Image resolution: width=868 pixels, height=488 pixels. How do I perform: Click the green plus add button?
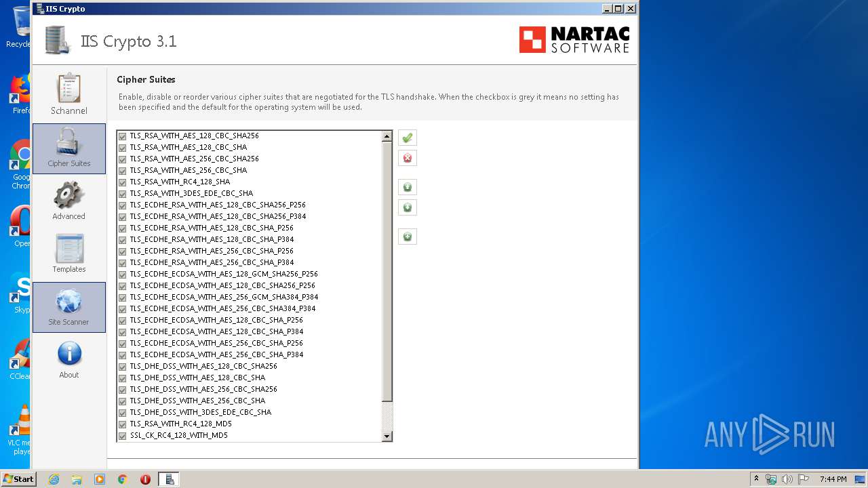pyautogui.click(x=408, y=237)
